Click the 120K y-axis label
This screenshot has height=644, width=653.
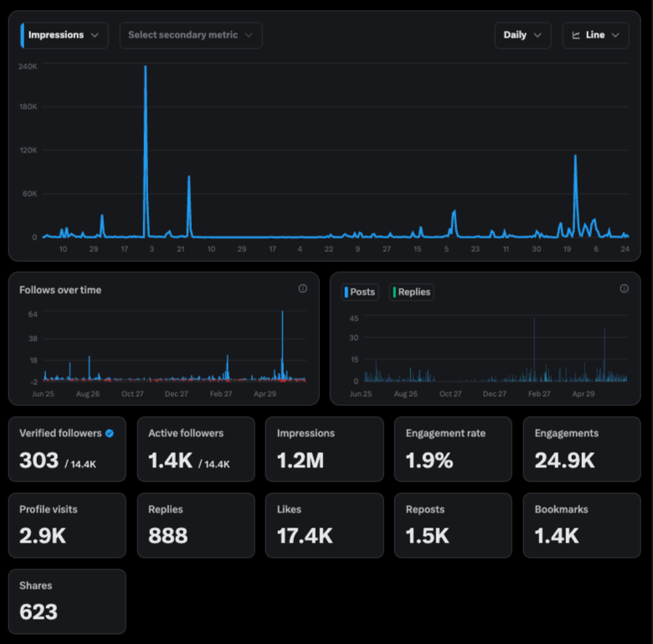click(28, 150)
